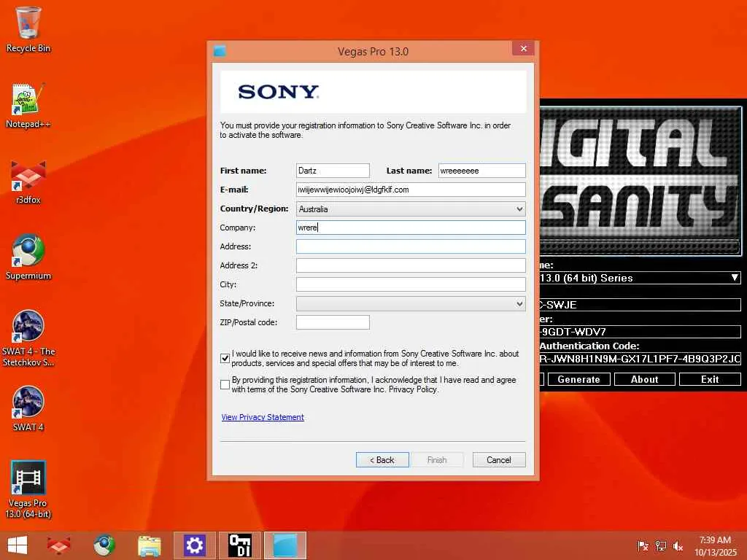This screenshot has height=560, width=747.
Task: Open Supermium from the taskbar
Action: [104, 545]
